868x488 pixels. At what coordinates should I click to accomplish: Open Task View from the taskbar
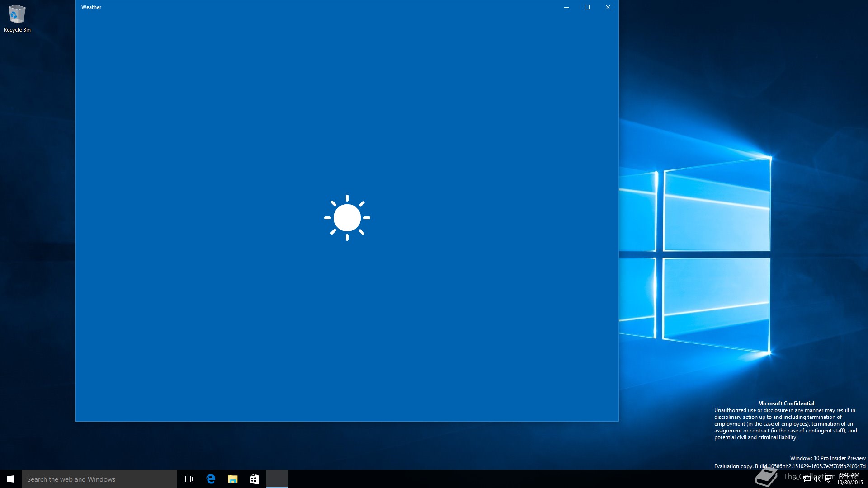188,479
